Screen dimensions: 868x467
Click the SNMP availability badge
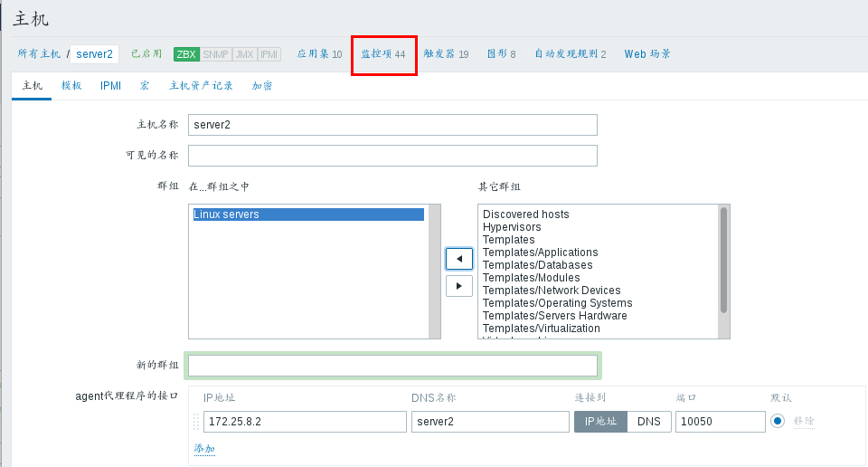pos(215,54)
